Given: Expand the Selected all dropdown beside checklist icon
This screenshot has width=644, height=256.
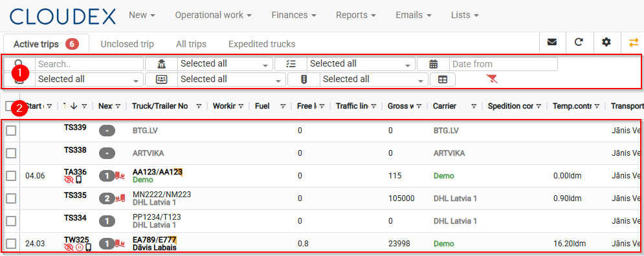Looking at the screenshot, I should click(x=361, y=64).
